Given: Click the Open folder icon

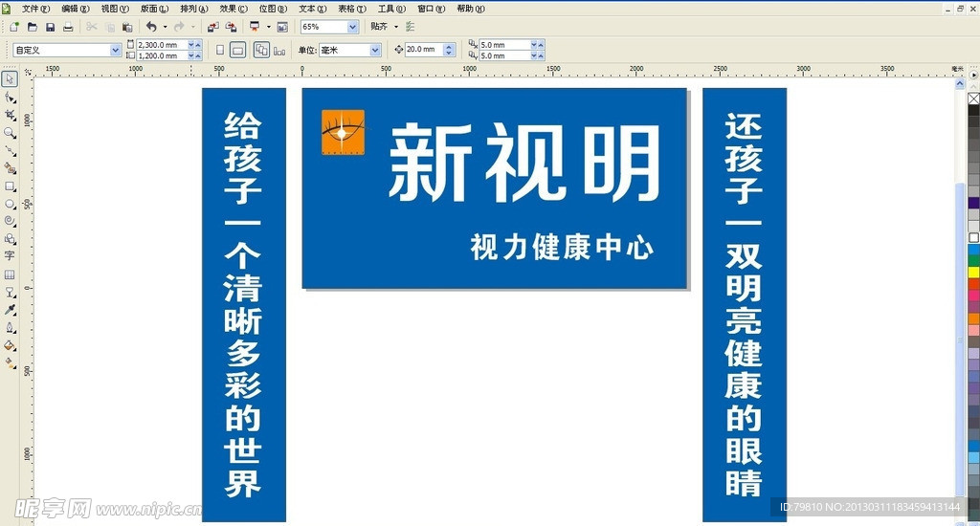Looking at the screenshot, I should pyautogui.click(x=33, y=27).
